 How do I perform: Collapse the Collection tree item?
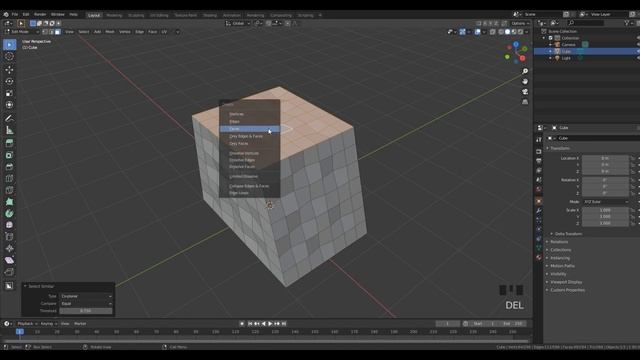pos(544,38)
